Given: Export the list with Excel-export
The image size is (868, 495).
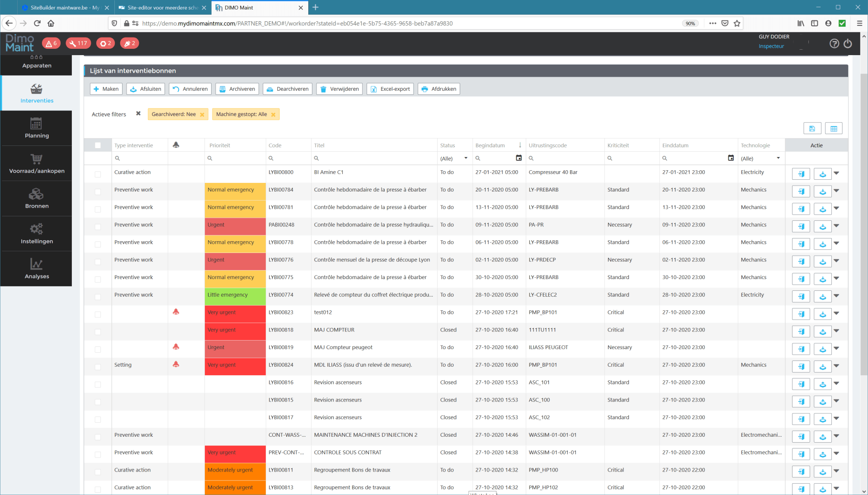Looking at the screenshot, I should pos(390,89).
